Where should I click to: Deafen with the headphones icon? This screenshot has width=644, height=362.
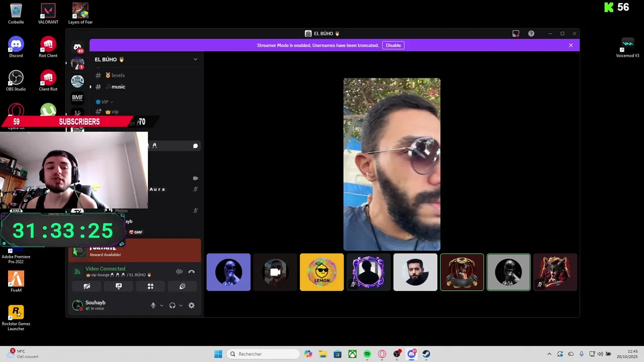click(x=173, y=305)
